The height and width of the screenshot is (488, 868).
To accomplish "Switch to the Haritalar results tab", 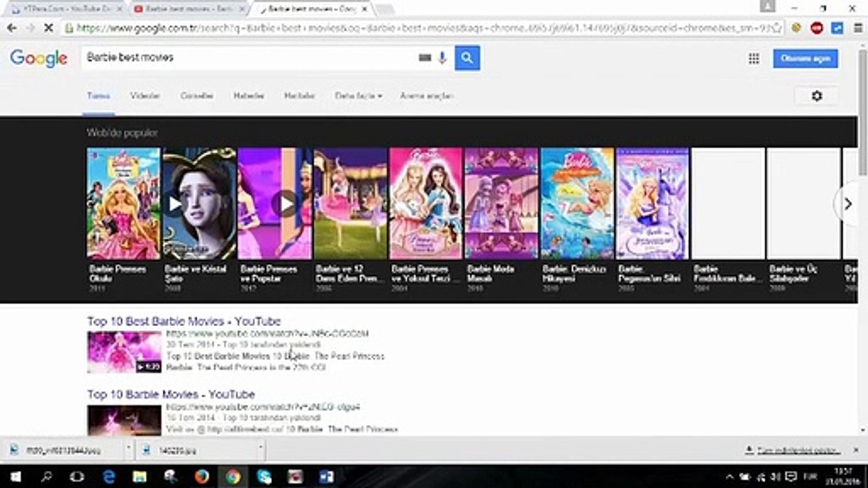I will 300,96.
